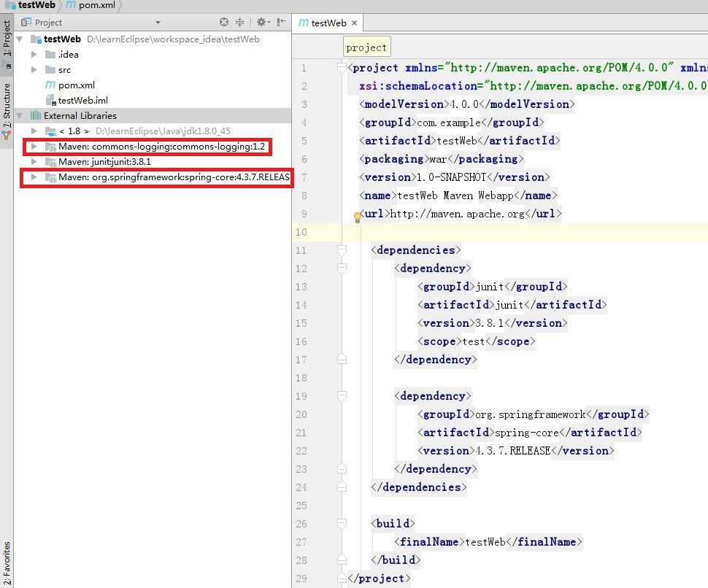Viewport: 708px width, 588px height.
Task: Click line number 10 in gutter
Action: [x=301, y=232]
